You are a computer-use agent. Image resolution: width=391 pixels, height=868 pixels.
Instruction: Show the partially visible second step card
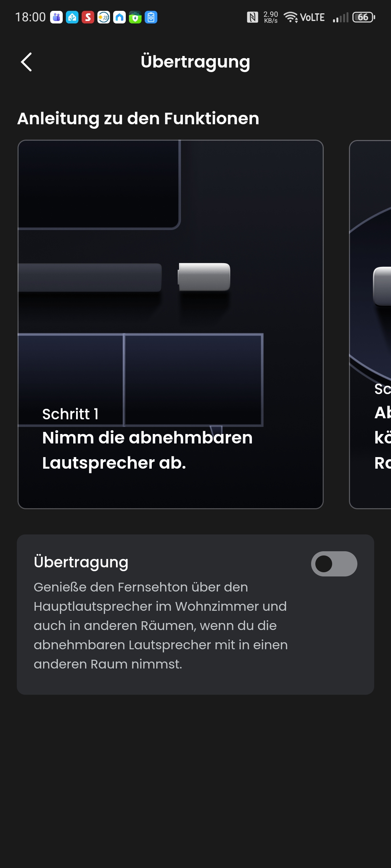click(370, 324)
